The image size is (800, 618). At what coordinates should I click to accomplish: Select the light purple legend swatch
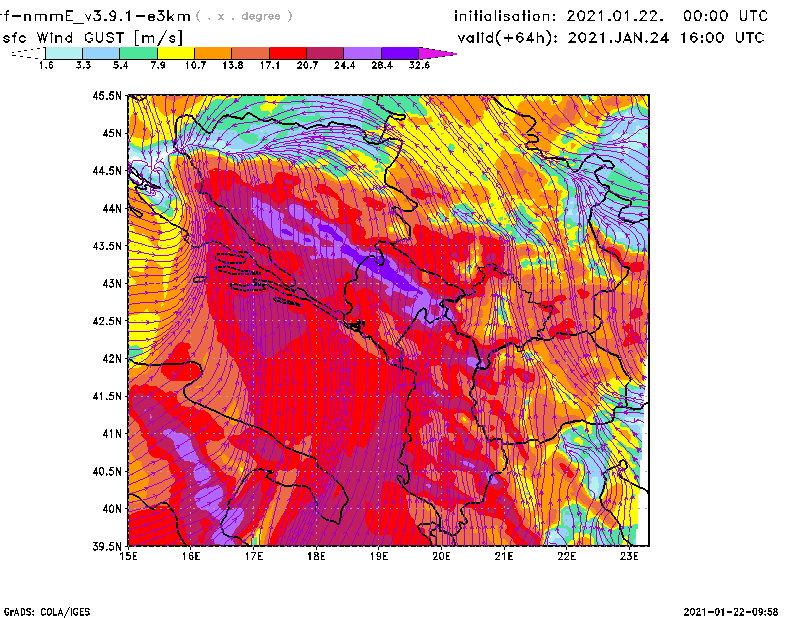363,53
